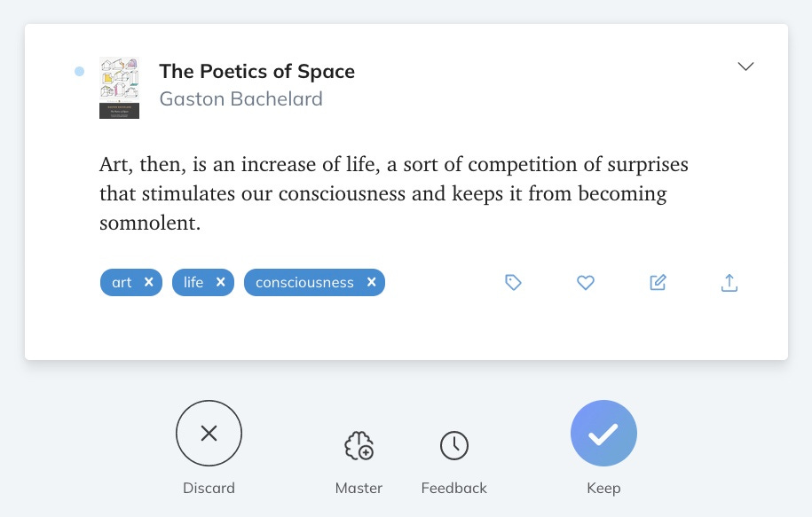The image size is (812, 517).
Task: Open The Poetics of Space book cover
Action: (x=119, y=88)
